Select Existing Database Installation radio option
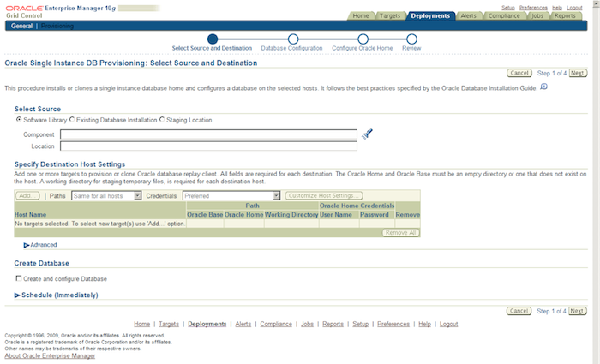Image resolution: width=600 pixels, height=364 pixels. tap(71, 119)
